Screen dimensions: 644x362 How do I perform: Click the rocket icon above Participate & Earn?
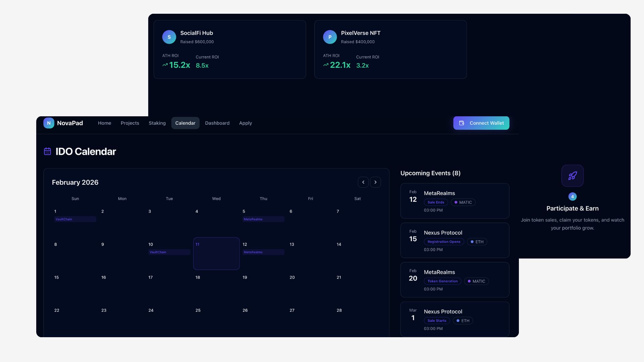click(x=572, y=176)
